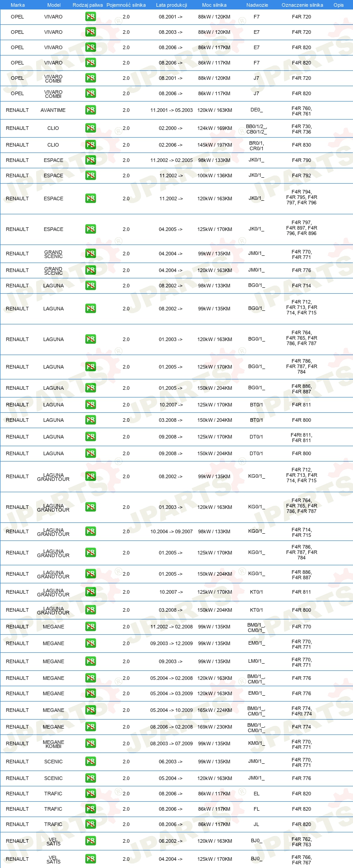
Task: Select the 'F4R 790' engine code cell
Action: coord(302,160)
